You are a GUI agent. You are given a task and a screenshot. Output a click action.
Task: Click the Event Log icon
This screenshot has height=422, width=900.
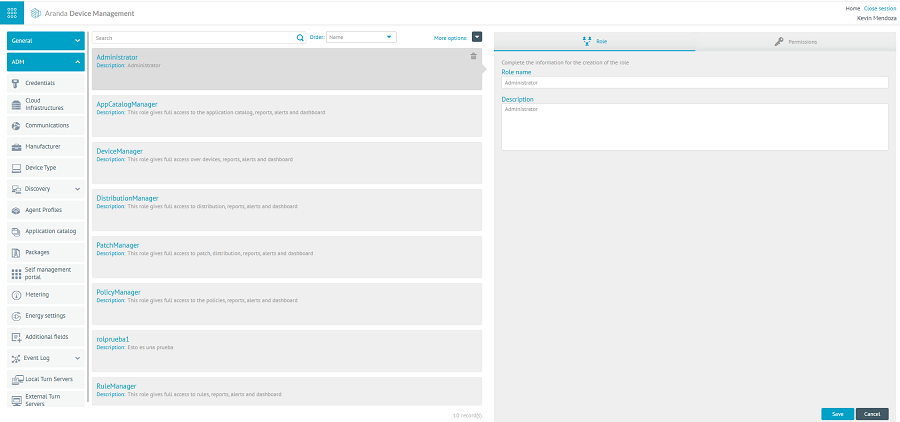(x=16, y=358)
